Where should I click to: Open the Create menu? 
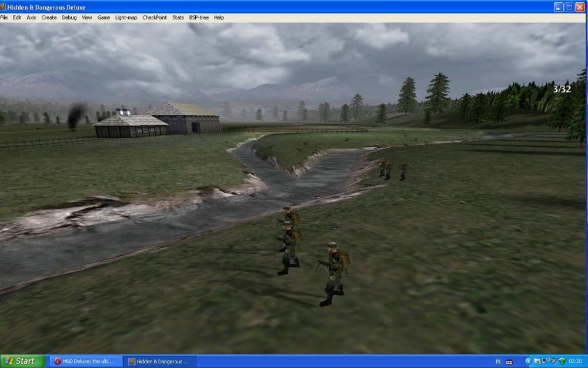click(x=49, y=18)
